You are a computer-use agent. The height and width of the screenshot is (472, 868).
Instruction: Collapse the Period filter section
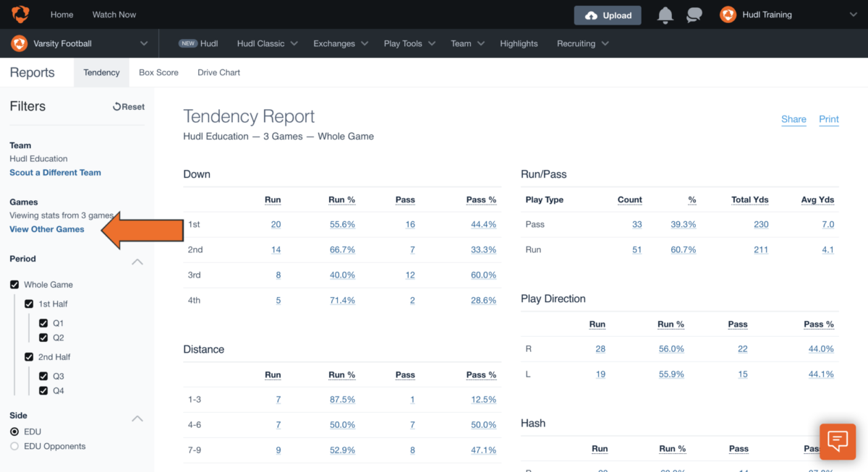137,262
